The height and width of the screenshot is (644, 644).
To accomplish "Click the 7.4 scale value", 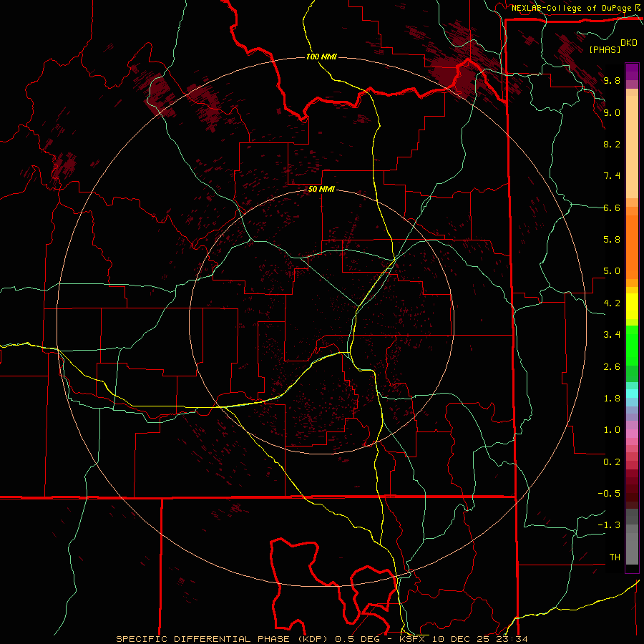I will [x=612, y=176].
